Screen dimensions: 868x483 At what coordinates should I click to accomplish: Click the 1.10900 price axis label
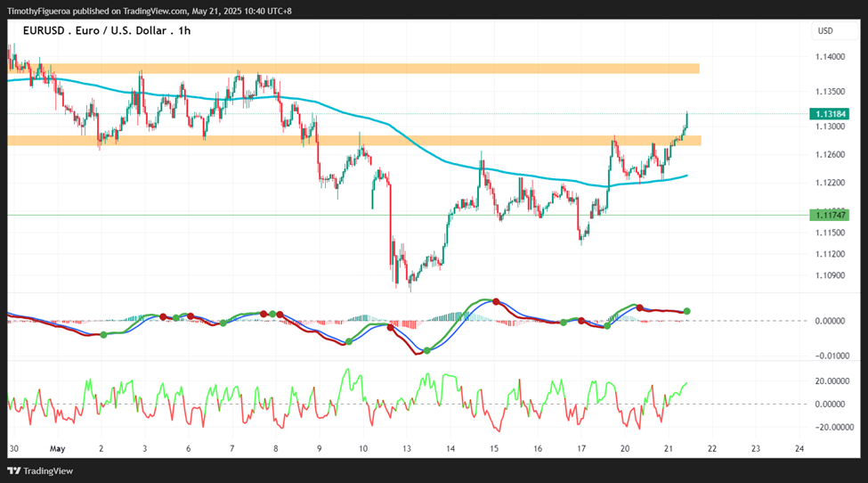830,275
